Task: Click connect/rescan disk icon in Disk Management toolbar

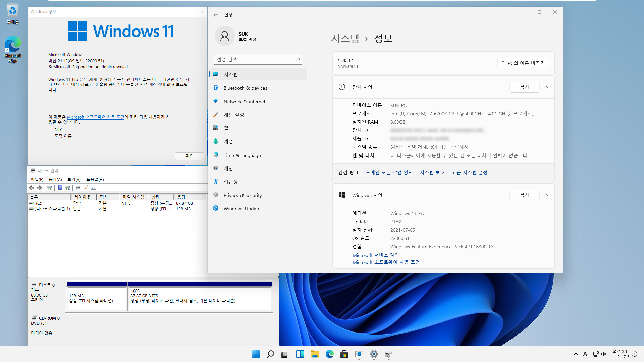Action: click(78, 188)
